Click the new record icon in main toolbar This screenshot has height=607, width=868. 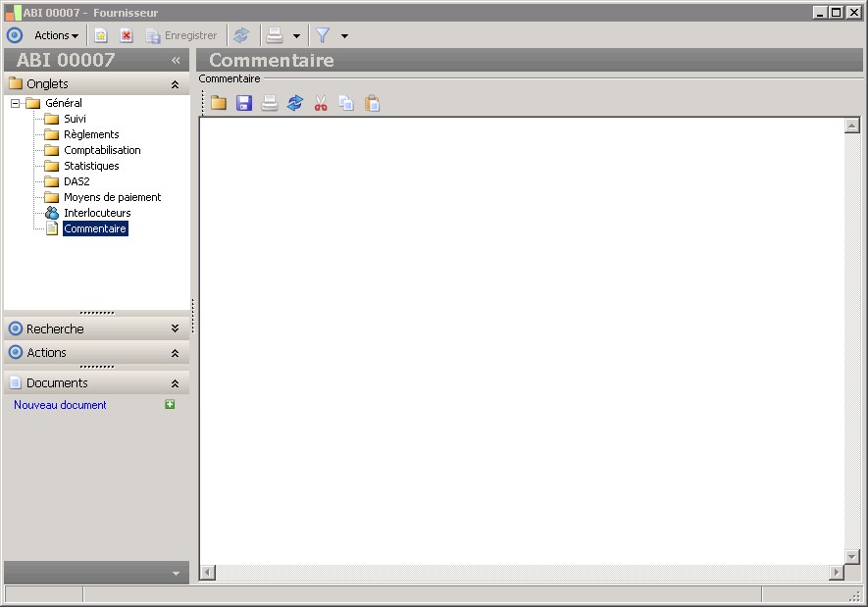[101, 35]
